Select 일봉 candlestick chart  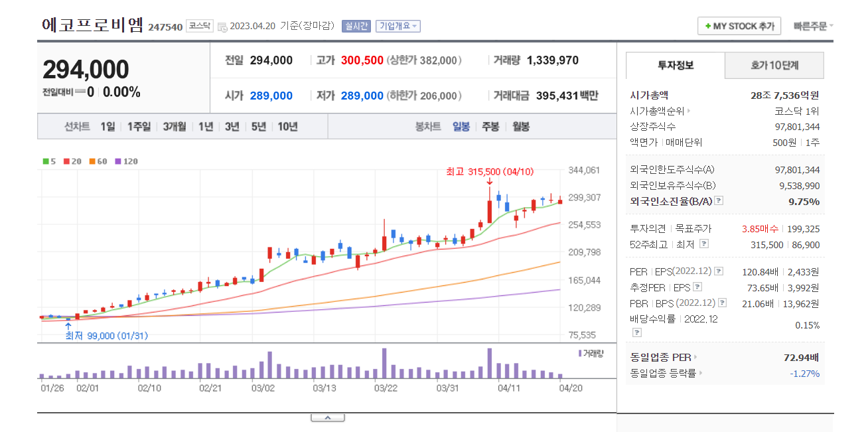461,127
